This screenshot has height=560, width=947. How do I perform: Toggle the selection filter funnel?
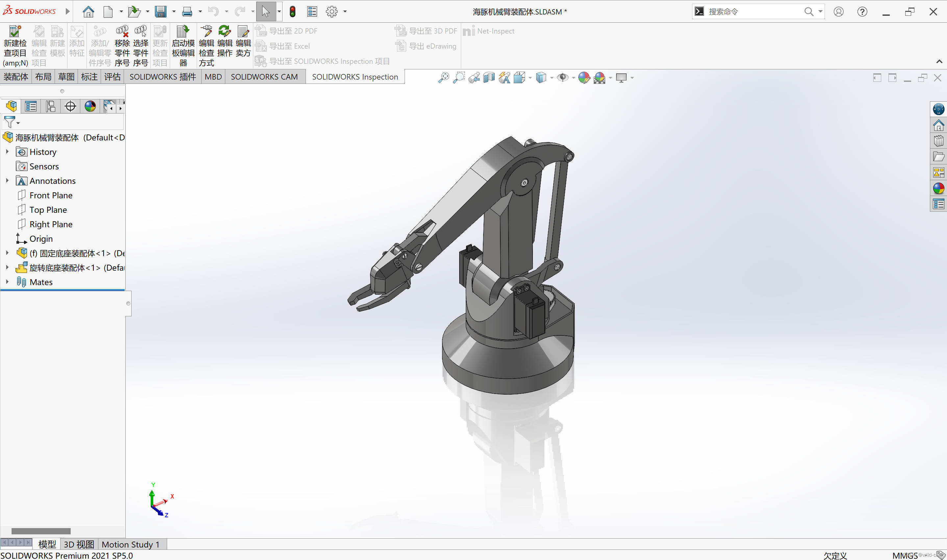point(10,122)
